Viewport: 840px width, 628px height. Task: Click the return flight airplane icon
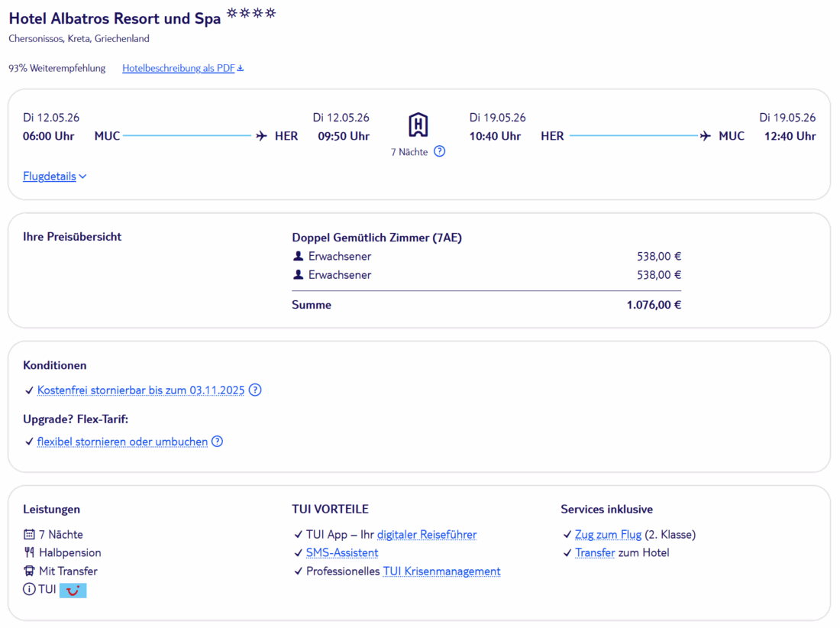tap(705, 136)
